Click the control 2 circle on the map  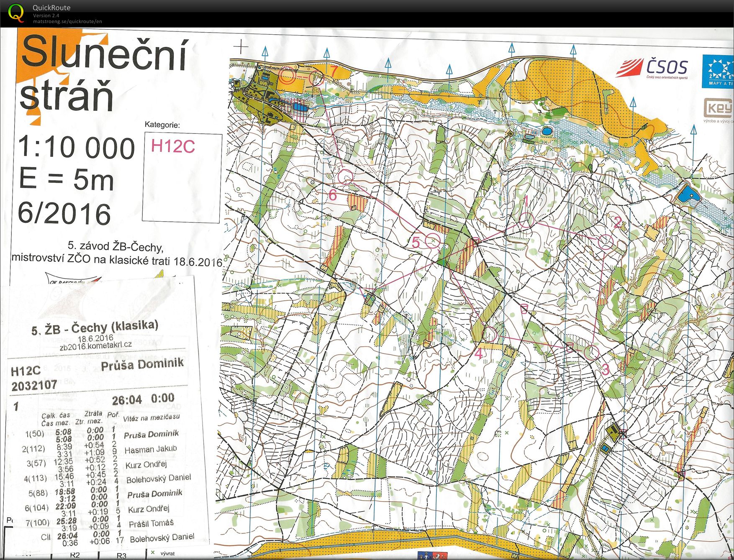605,242
